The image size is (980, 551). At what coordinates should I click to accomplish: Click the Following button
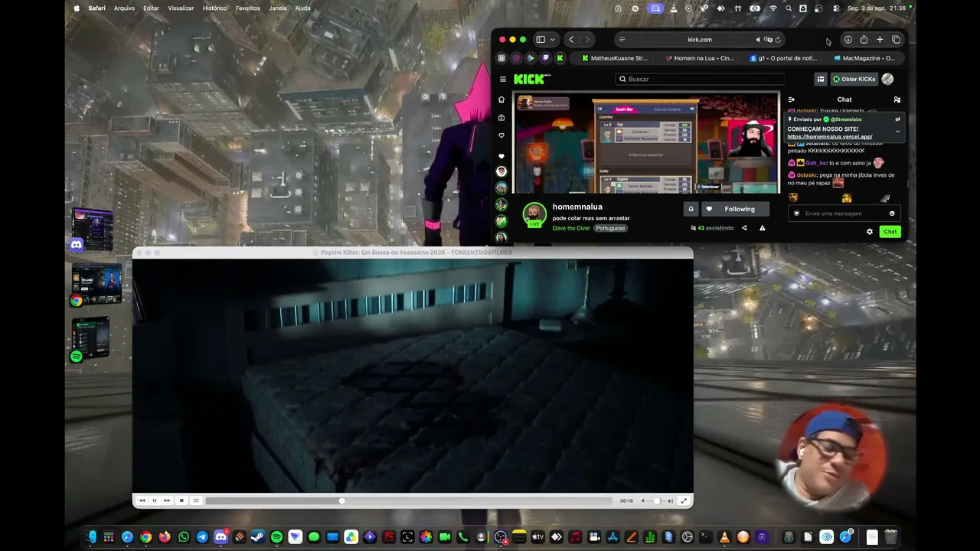pos(734,209)
